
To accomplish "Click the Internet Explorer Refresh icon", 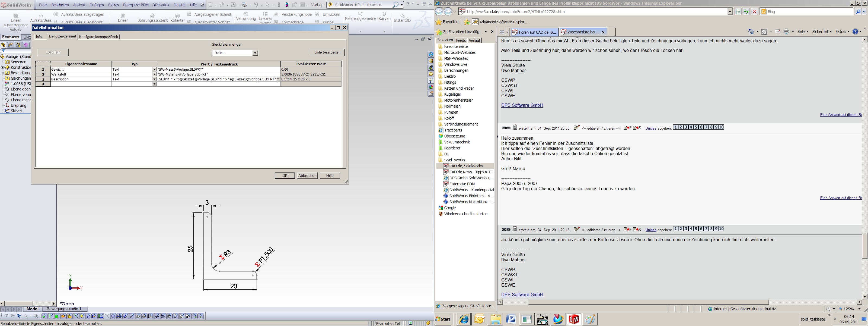I will tap(746, 11).
